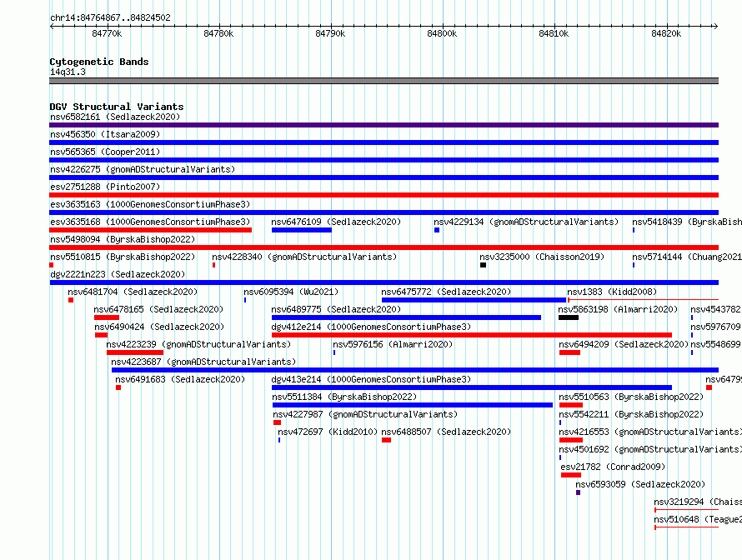Select the blue nsv6475772 bar
742x560 pixels.
(474, 300)
